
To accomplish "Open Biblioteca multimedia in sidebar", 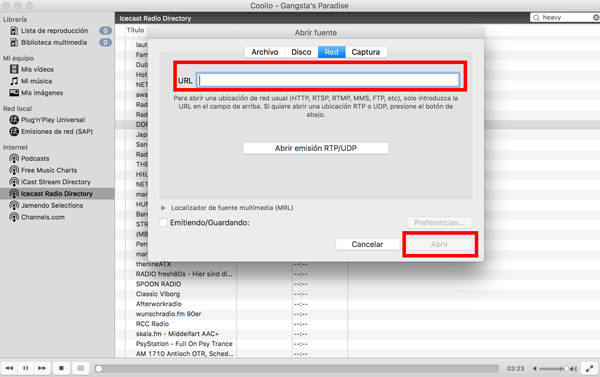I will click(x=54, y=42).
